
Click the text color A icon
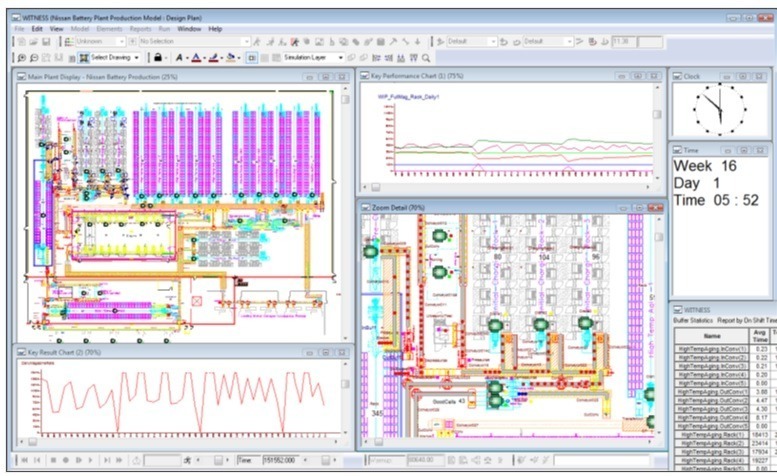[197, 58]
